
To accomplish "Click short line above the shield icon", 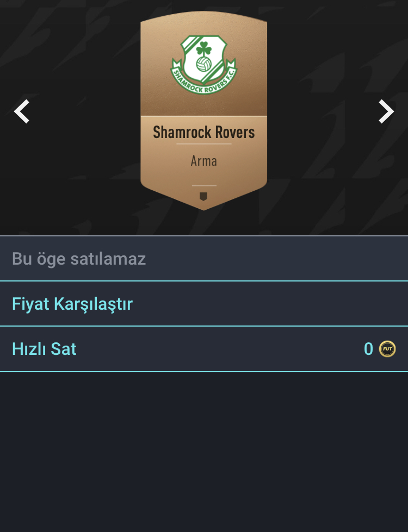I will pos(204,186).
